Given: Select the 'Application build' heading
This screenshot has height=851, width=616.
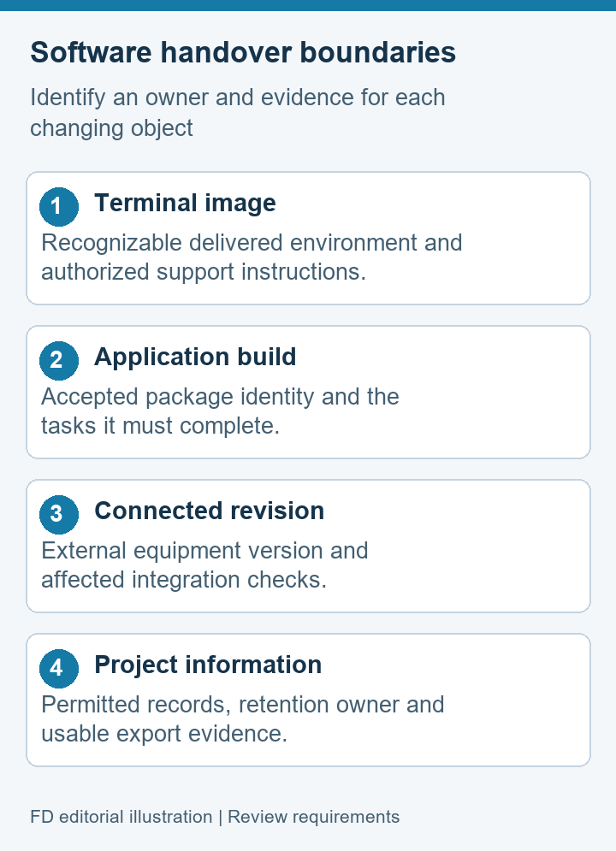Looking at the screenshot, I should [x=195, y=358].
